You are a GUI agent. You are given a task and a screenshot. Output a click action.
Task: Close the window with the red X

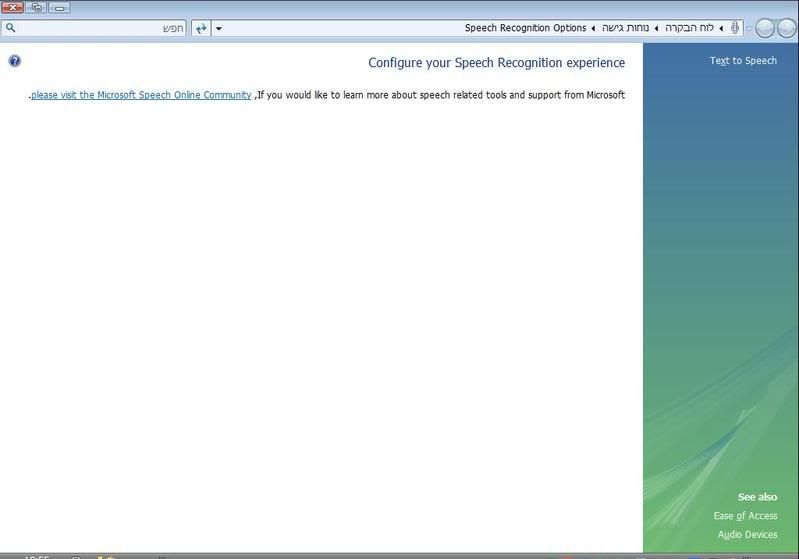point(12,8)
